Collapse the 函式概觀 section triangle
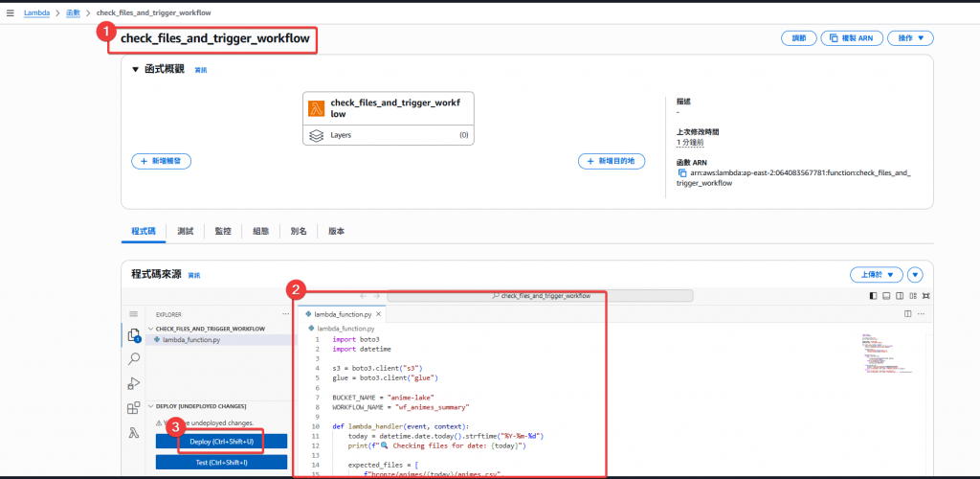This screenshot has height=479, width=980. click(135, 69)
